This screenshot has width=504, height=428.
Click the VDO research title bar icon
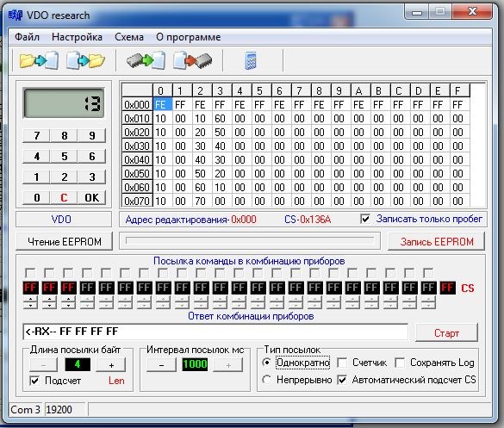16,15
